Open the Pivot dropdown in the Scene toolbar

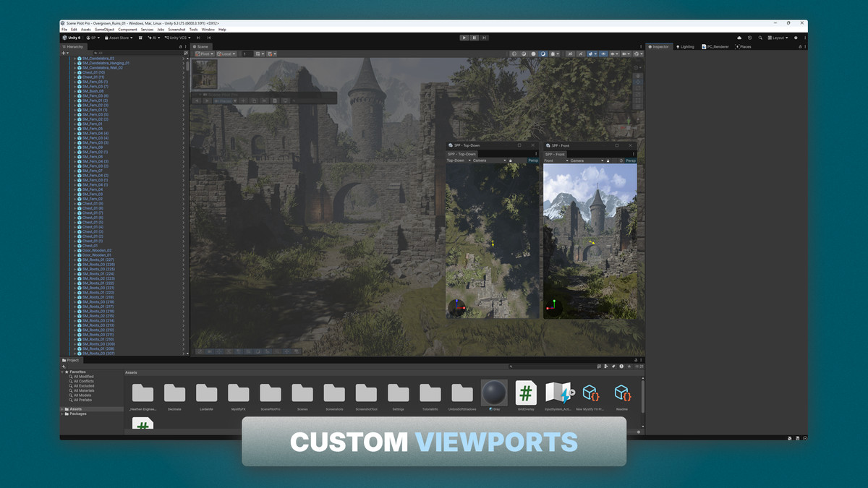pyautogui.click(x=205, y=54)
